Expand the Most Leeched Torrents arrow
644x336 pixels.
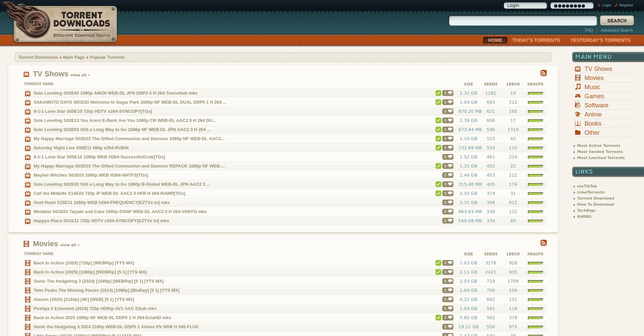574,158
